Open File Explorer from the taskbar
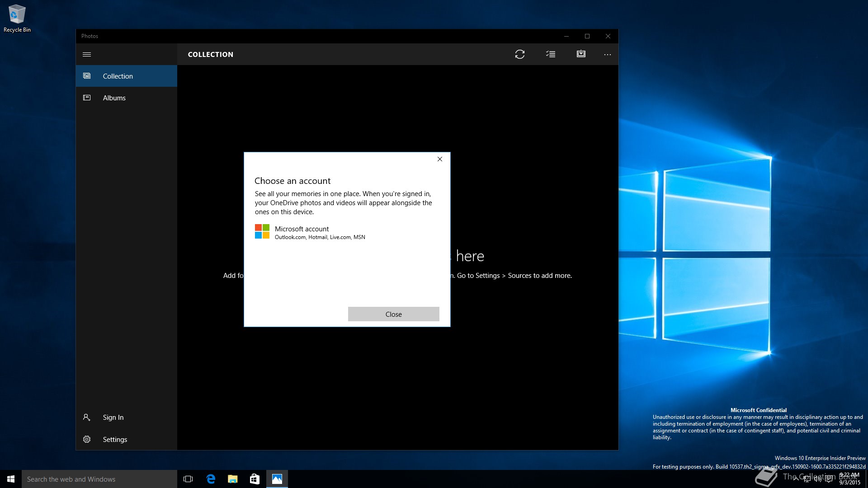The image size is (868, 488). (x=232, y=479)
